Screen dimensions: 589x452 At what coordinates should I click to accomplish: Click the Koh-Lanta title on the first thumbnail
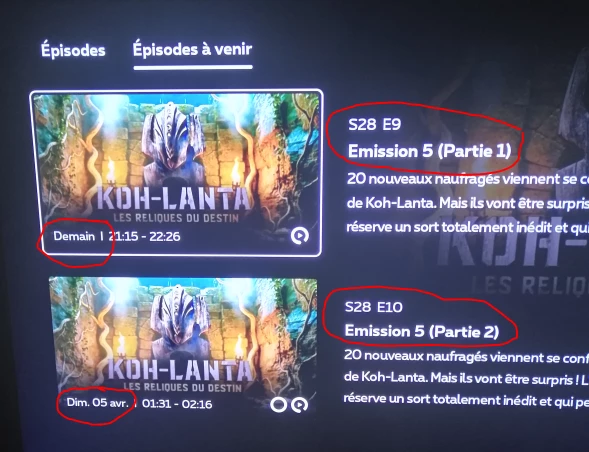coord(174,198)
